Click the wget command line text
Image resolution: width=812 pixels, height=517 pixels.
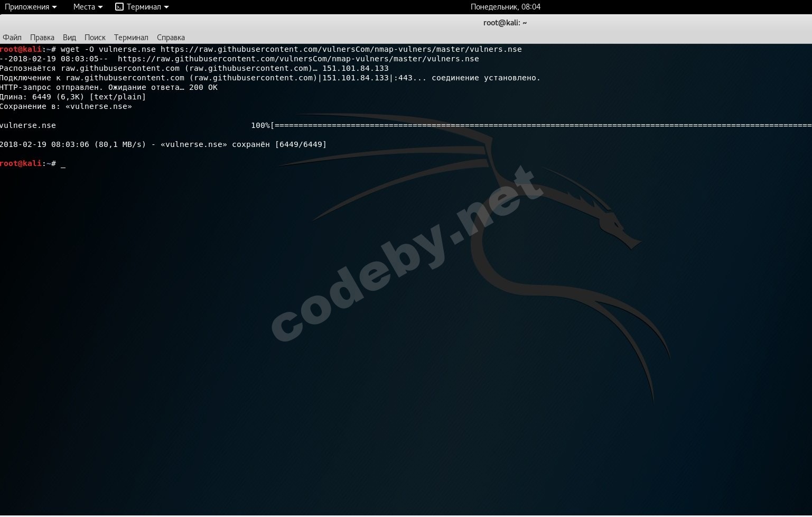tap(291, 49)
